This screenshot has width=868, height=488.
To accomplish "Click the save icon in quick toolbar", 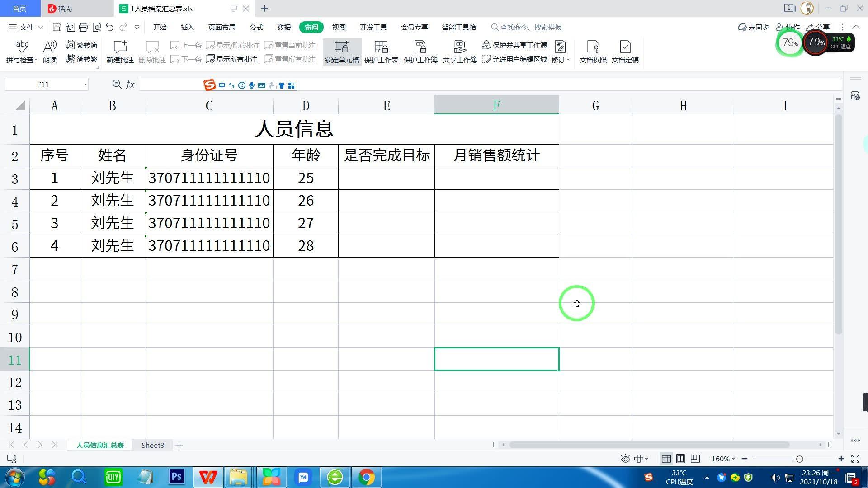I will 57,27.
